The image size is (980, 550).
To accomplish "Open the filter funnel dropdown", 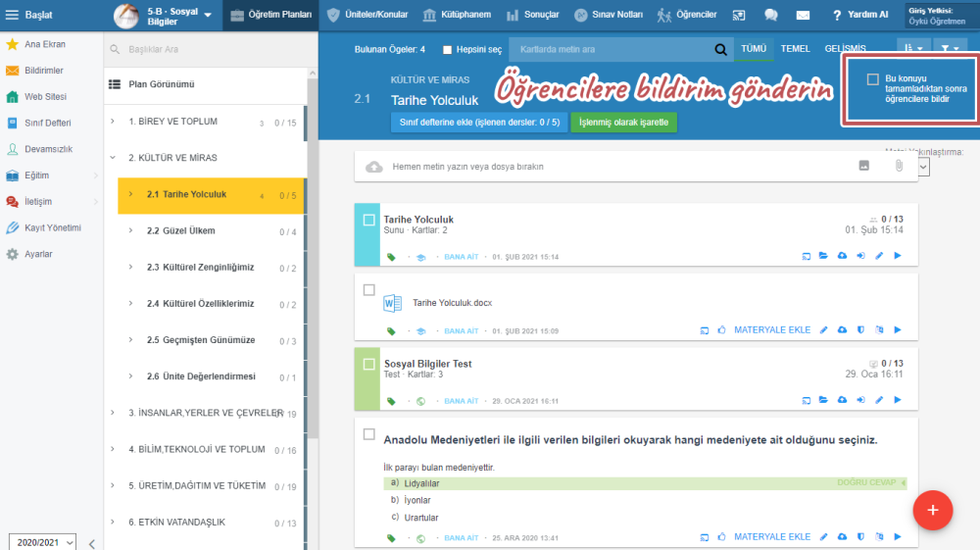I will 950,48.
